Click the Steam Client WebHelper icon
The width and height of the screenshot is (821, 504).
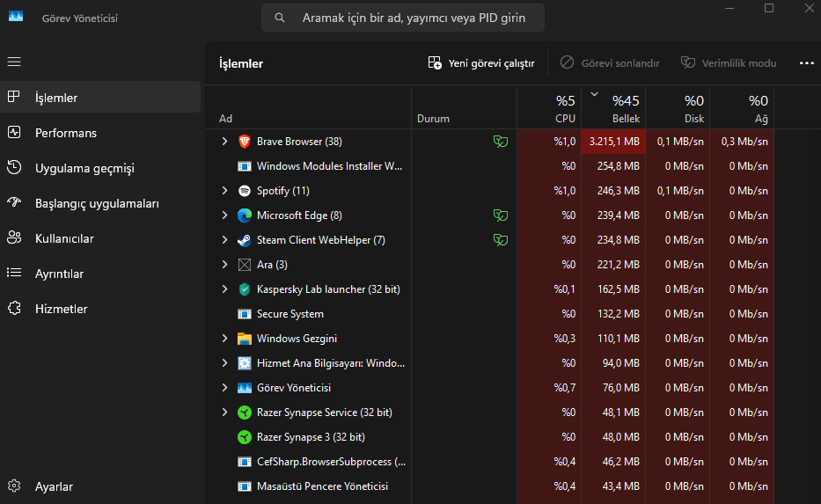pos(245,240)
